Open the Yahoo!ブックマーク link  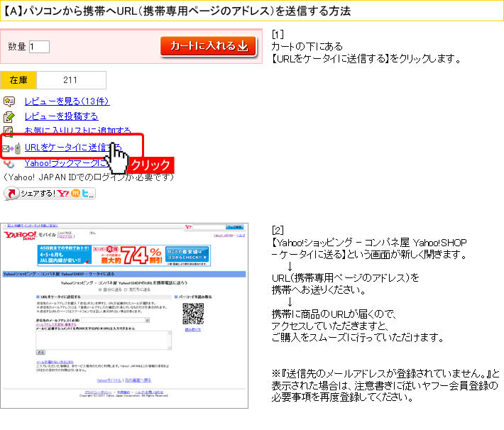(65, 163)
